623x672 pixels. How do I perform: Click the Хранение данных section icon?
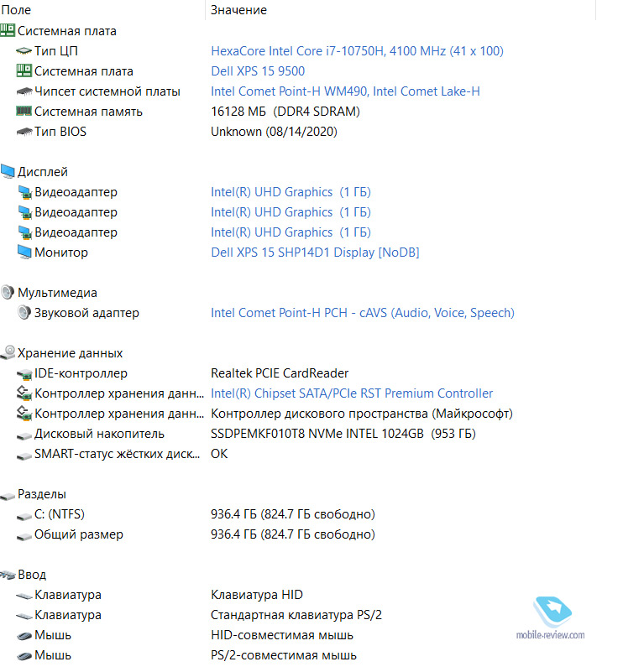[x=8, y=353]
